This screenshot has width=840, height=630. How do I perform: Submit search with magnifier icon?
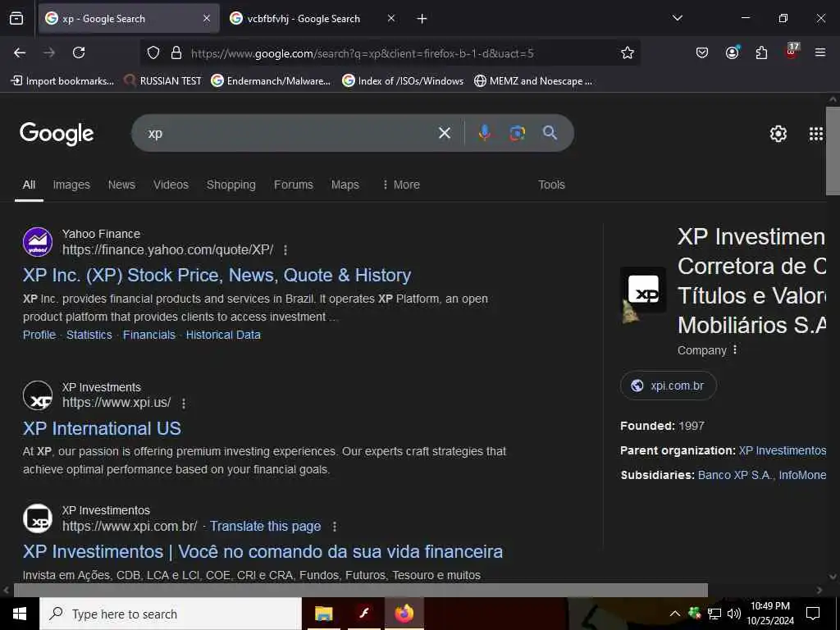tap(550, 133)
